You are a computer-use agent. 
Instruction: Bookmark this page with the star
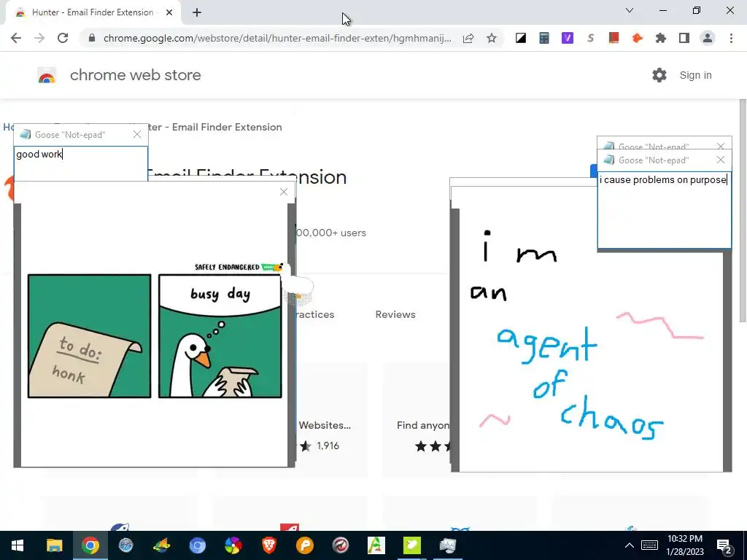point(492,38)
